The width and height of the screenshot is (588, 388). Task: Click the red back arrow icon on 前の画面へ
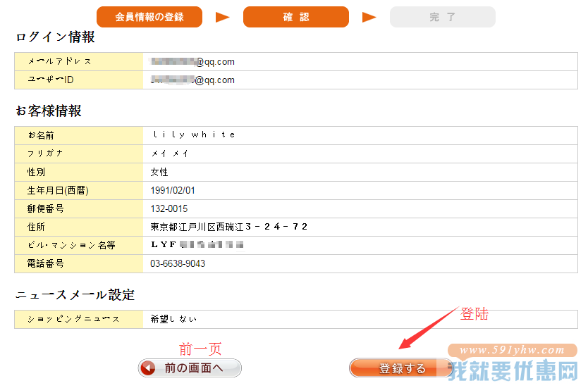[148, 368]
